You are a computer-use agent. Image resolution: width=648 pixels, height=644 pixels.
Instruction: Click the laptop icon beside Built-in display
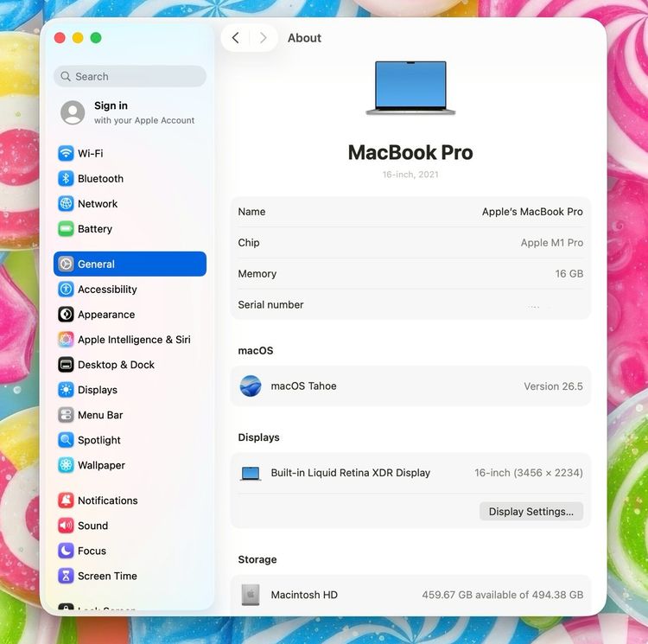pos(251,474)
